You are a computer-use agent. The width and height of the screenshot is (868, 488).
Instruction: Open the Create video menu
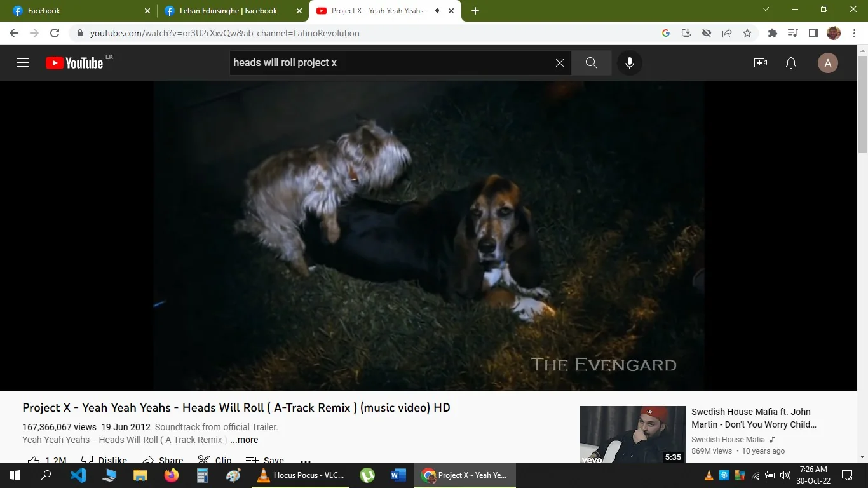click(761, 63)
